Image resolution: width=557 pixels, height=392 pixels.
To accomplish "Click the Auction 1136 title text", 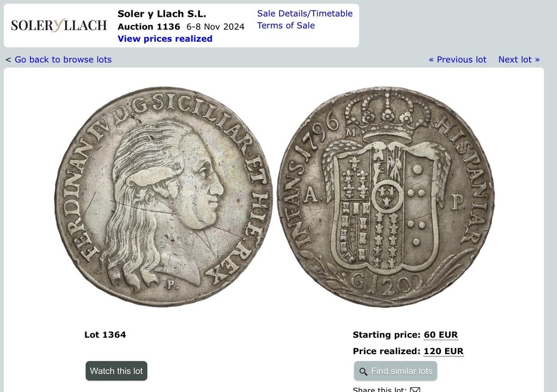I will pyautogui.click(x=149, y=27).
